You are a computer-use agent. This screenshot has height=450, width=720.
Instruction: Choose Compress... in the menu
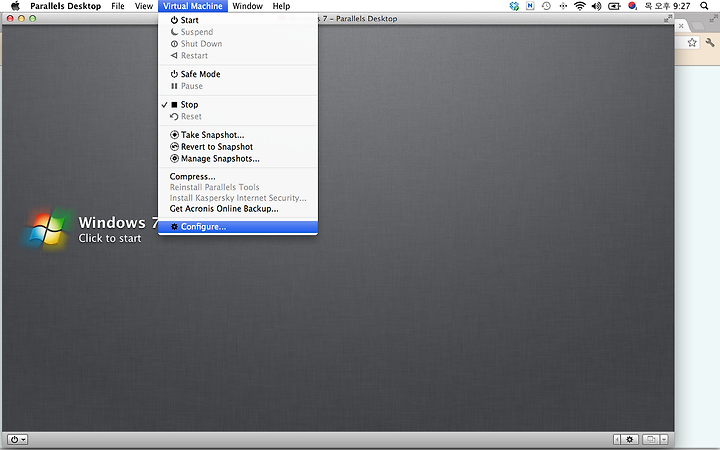(x=237, y=177)
